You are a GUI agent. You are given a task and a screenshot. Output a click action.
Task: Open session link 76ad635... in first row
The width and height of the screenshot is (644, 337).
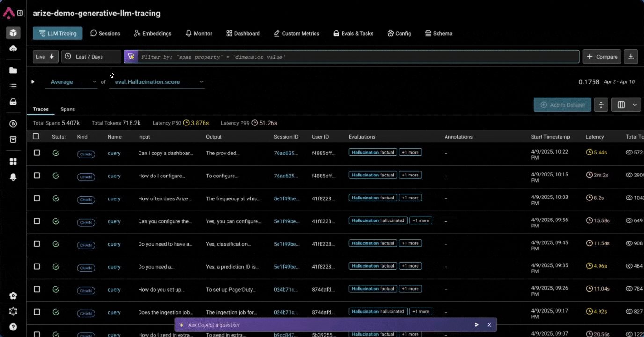[x=286, y=153]
